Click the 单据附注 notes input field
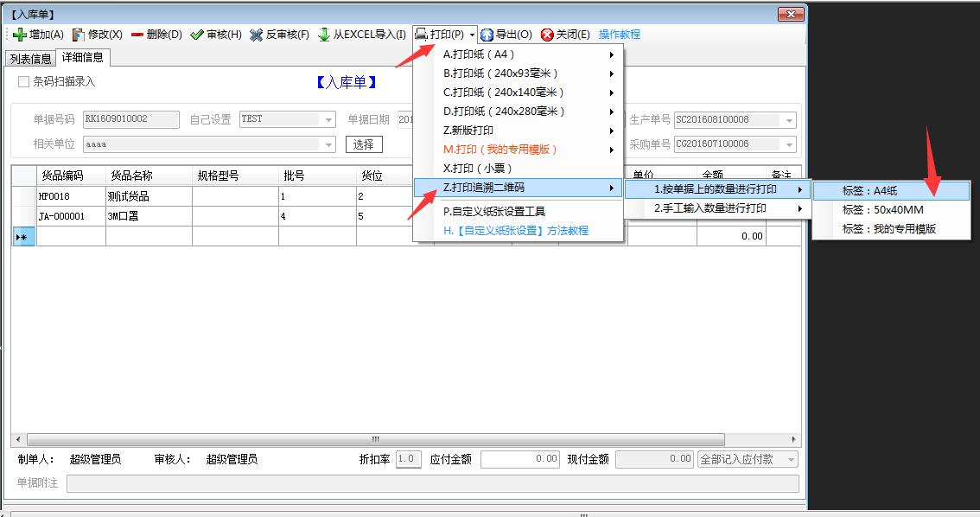Viewport: 980px width, 517px height. (x=432, y=483)
